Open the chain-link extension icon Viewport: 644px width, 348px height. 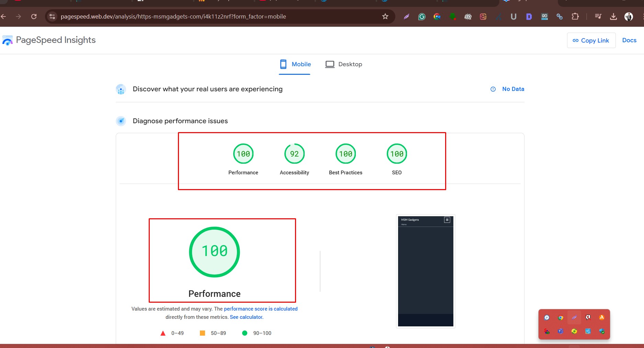point(560,16)
